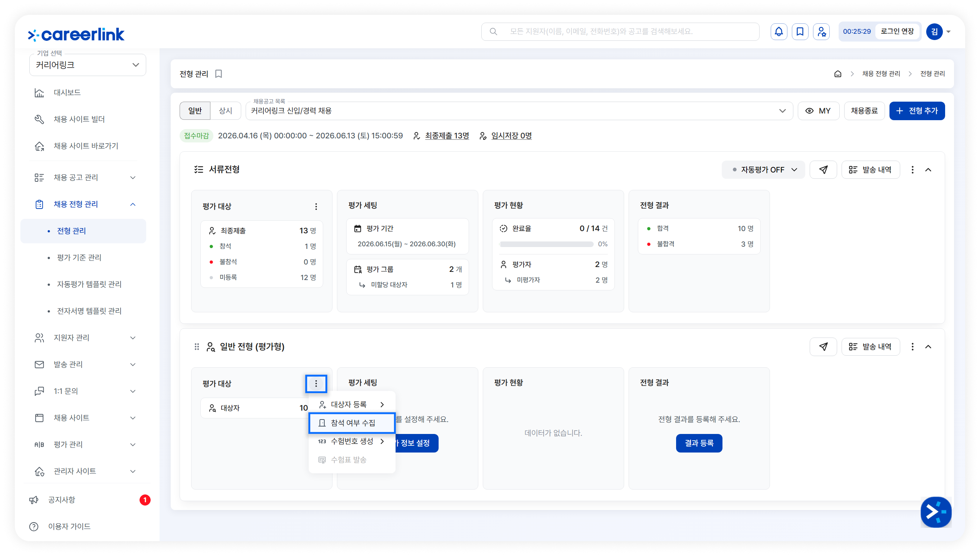Click the search magnifier icon

(x=493, y=32)
